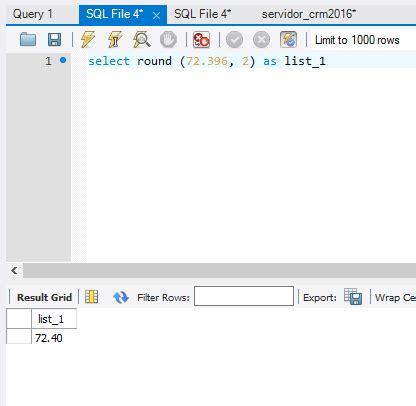This screenshot has width=416, height=406.
Task: Click the breakpoint dot on line 1
Action: (63, 60)
